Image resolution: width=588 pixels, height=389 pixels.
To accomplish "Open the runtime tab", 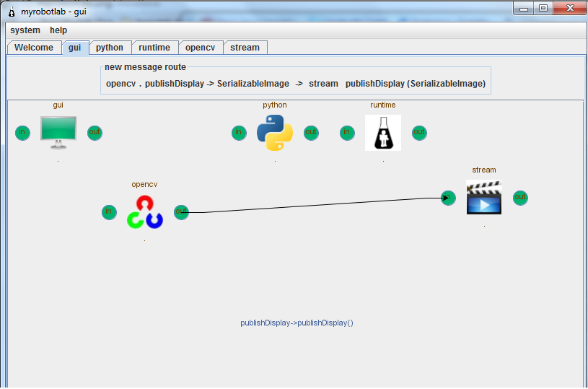I will [154, 48].
